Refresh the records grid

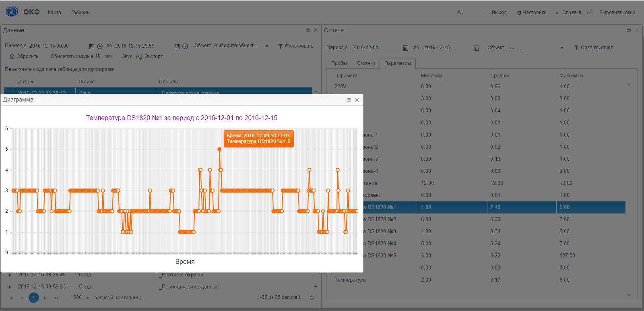pyautogui.click(x=312, y=298)
